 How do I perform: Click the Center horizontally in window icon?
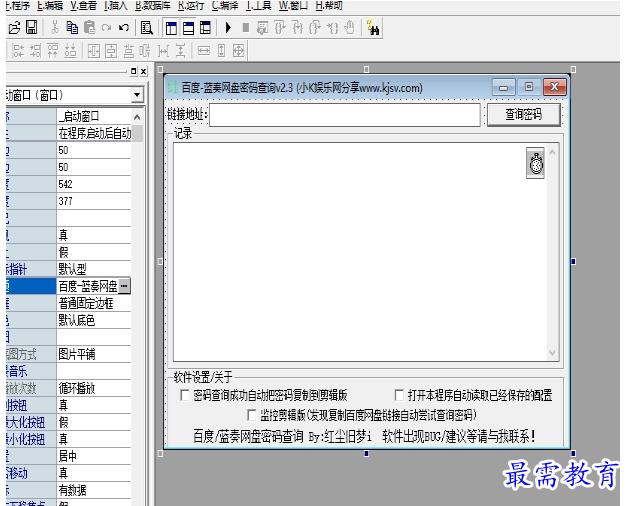pos(94,51)
